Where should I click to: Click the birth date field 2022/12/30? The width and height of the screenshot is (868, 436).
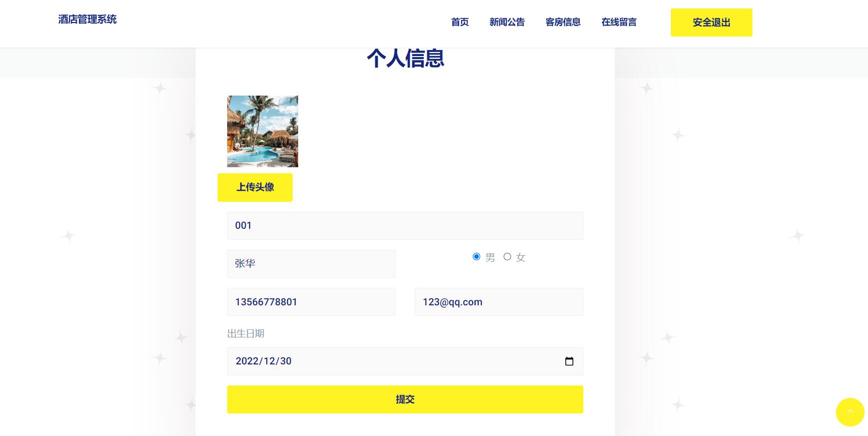tap(405, 361)
